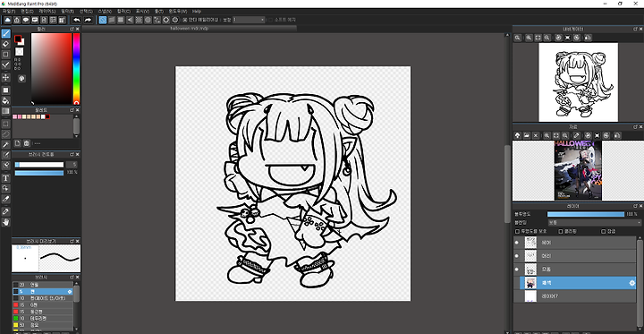644x334 pixels.
Task: Hide the third layer, above 채색
Action: point(517,270)
